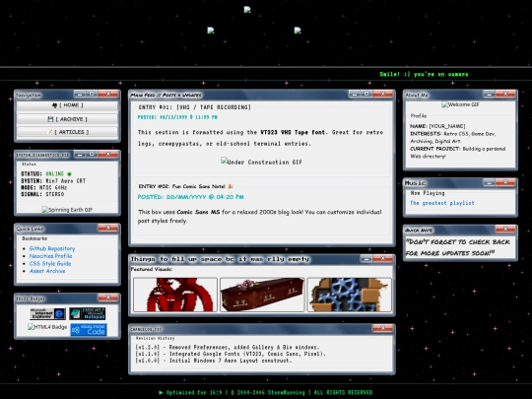The height and width of the screenshot is (399, 532).
Task: Open the HOME navigation button
Action: pyautogui.click(x=67, y=105)
